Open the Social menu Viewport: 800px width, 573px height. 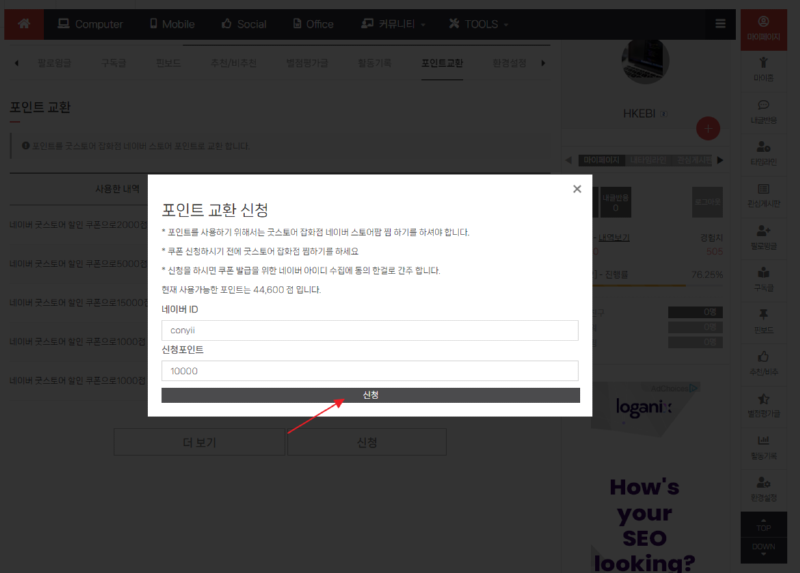coord(243,23)
